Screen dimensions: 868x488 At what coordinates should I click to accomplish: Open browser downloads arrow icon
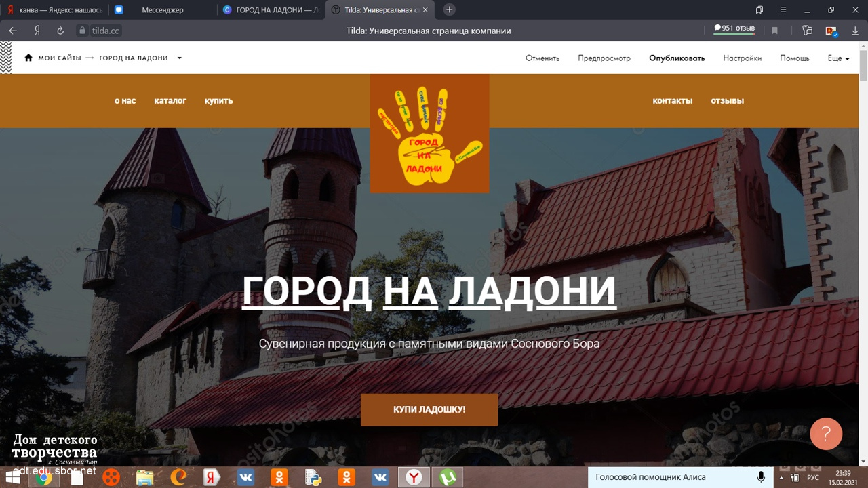[855, 30]
